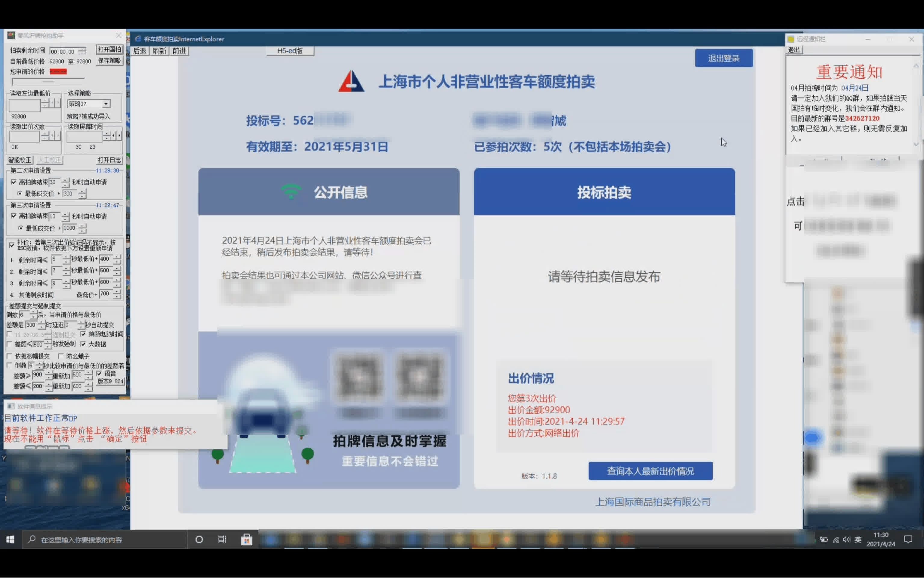Click 退出 in the 远程通知栏 window

pyautogui.click(x=794, y=50)
